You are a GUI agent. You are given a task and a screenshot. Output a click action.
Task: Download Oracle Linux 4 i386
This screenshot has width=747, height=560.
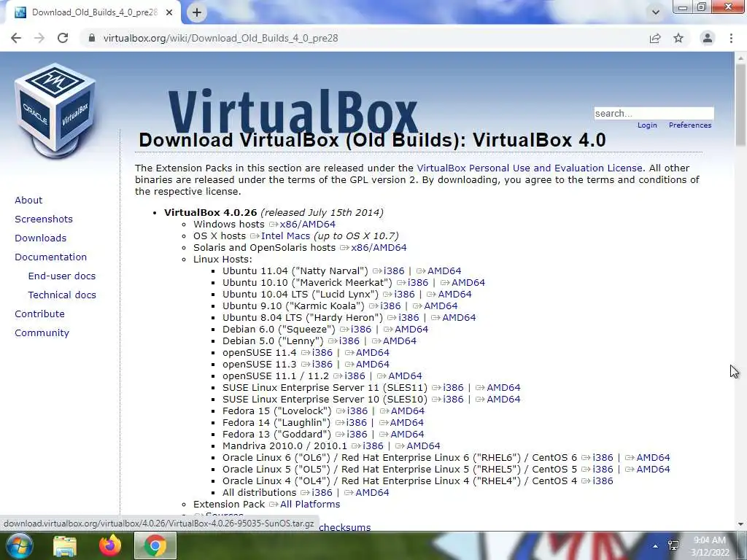[x=603, y=481]
